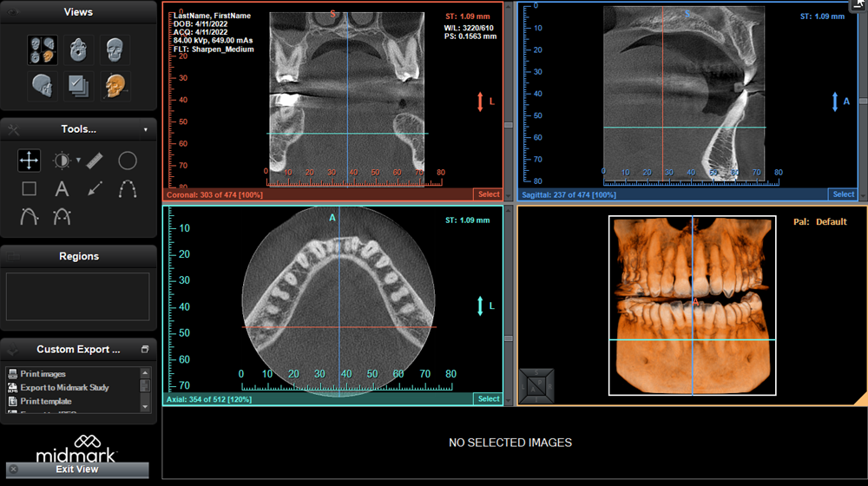Select the ruler measurement tool
Image resolution: width=868 pixels, height=486 pixels.
pos(95,161)
